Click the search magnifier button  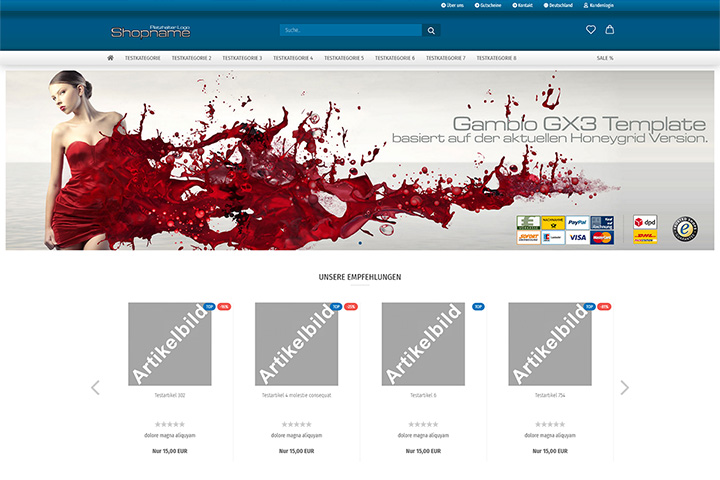click(x=431, y=30)
